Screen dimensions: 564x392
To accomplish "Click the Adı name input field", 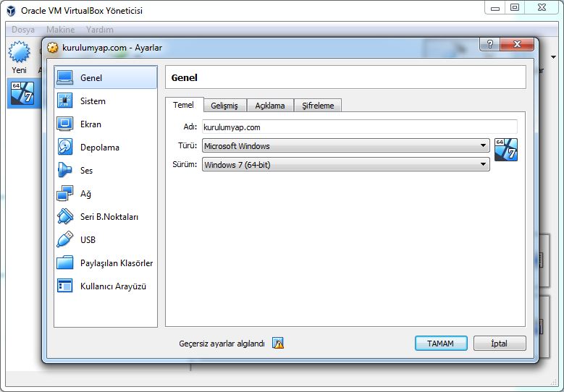I will tap(360, 127).
